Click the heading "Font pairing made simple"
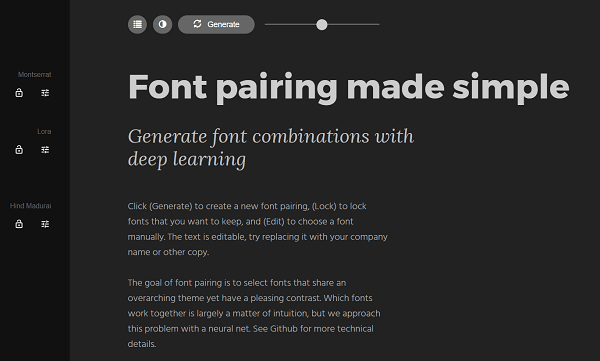The image size is (600, 361). pos(349,88)
